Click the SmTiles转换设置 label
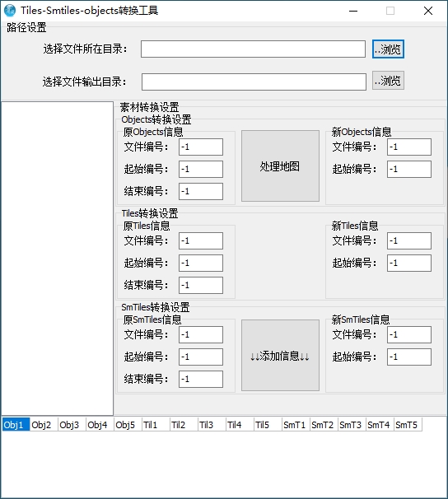Screen dimensions: 448x499 click(x=156, y=307)
